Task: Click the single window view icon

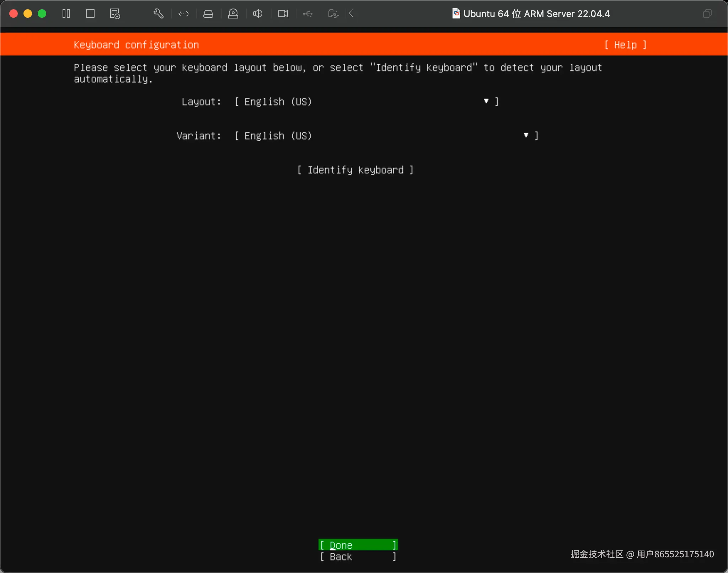Action: [x=90, y=14]
